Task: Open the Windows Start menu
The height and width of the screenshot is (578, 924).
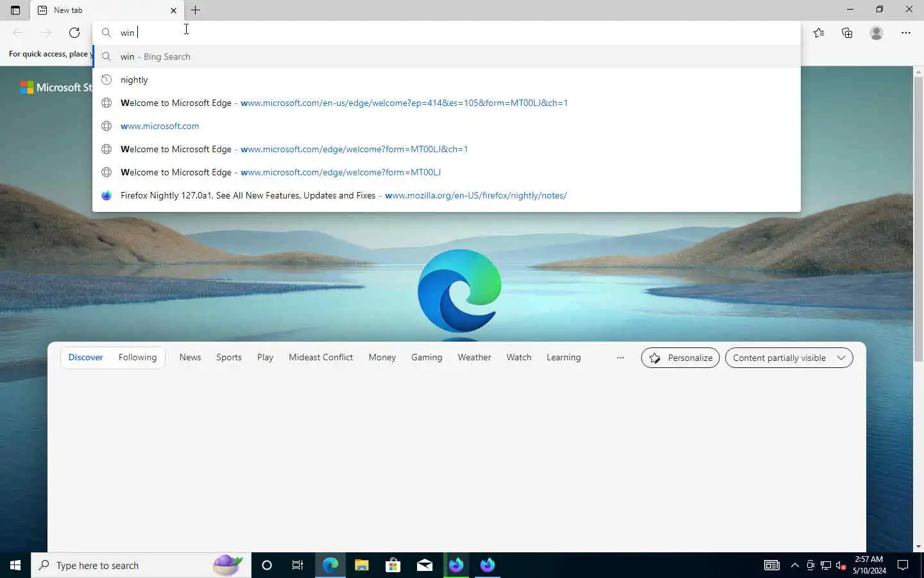Action: (15, 565)
